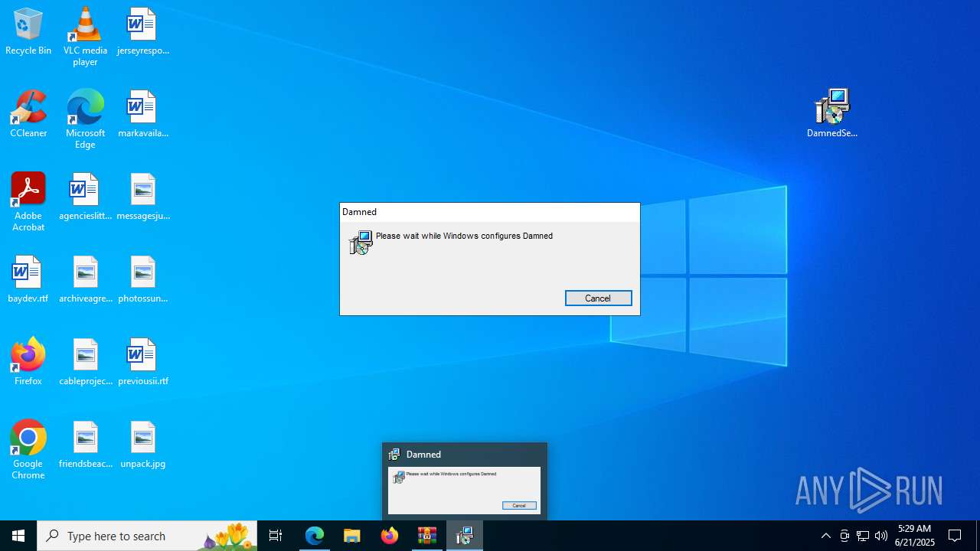Select the friendsbeac image file
This screenshot has height=551, width=980.
[x=85, y=445]
